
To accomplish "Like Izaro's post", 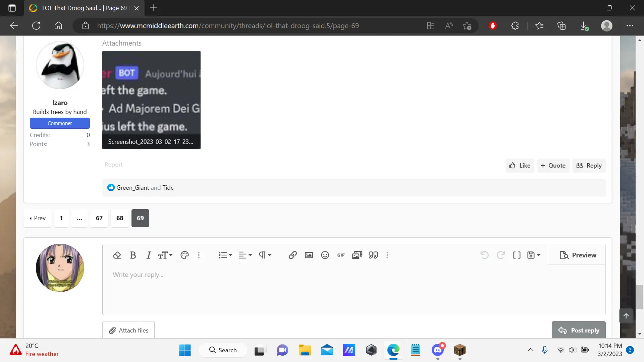I will click(520, 166).
